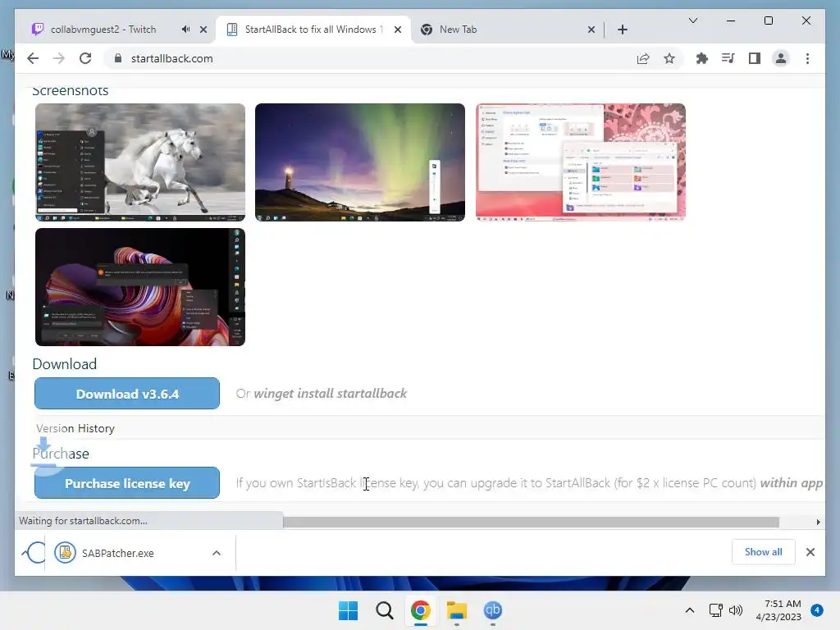Click the forward navigation arrow

pyautogui.click(x=59, y=58)
